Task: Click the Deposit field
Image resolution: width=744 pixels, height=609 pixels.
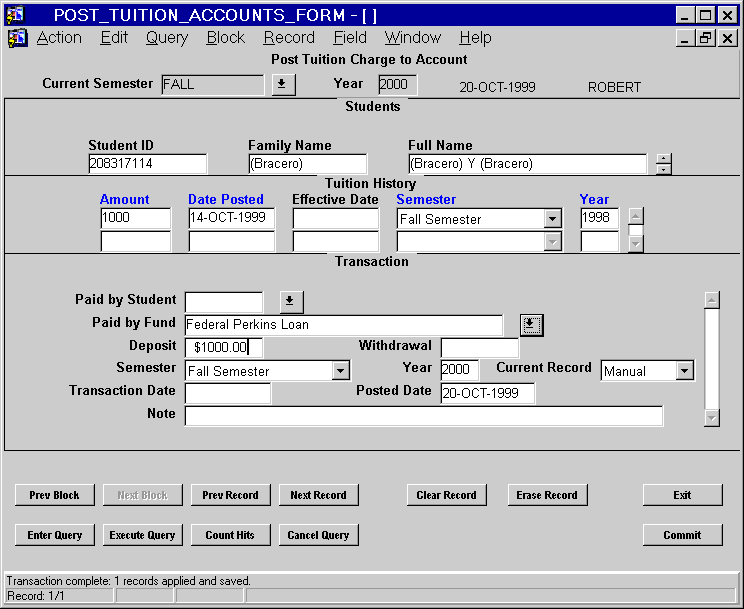Action: [224, 347]
